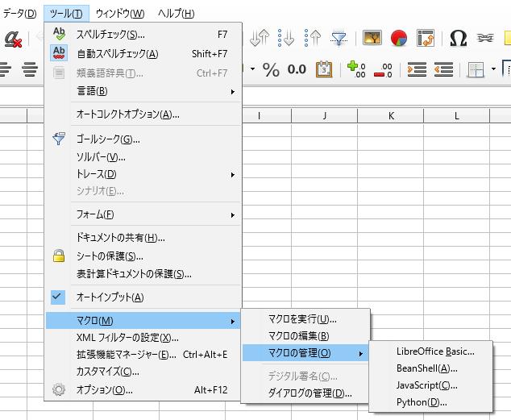Screen dimensions: 511x420
Task: Select Python(D)... entry
Action: [x=430, y=402]
